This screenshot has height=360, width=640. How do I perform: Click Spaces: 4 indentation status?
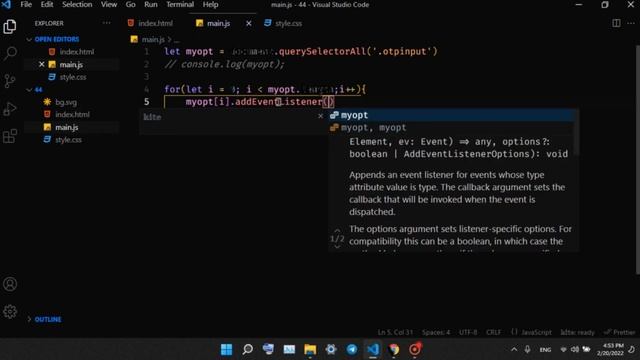(x=436, y=332)
